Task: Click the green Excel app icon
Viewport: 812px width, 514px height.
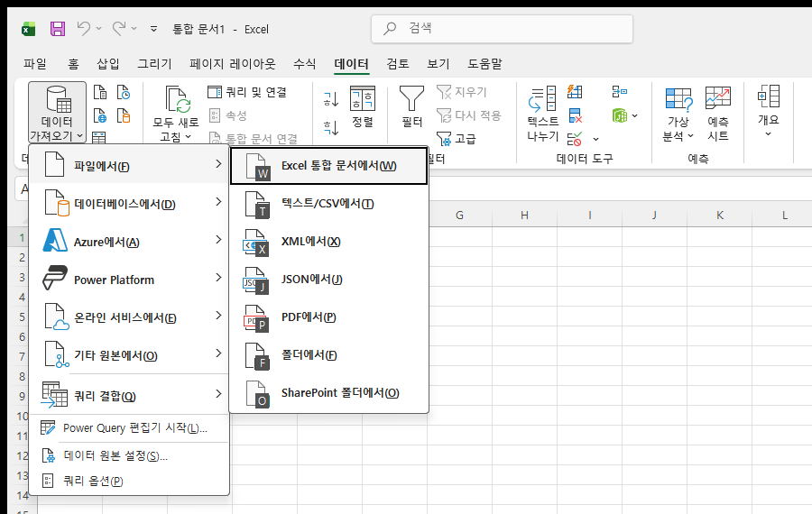Action: 29,29
